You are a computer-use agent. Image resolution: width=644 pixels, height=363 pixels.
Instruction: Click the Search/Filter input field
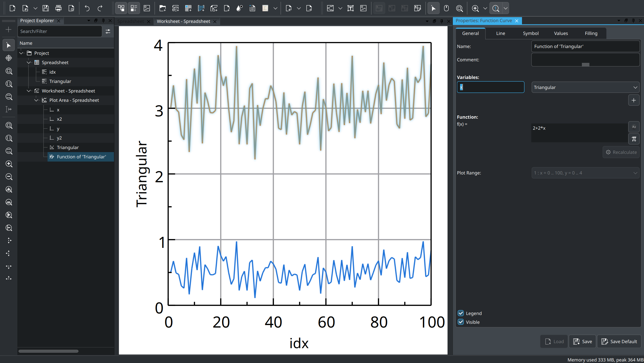[x=60, y=31]
